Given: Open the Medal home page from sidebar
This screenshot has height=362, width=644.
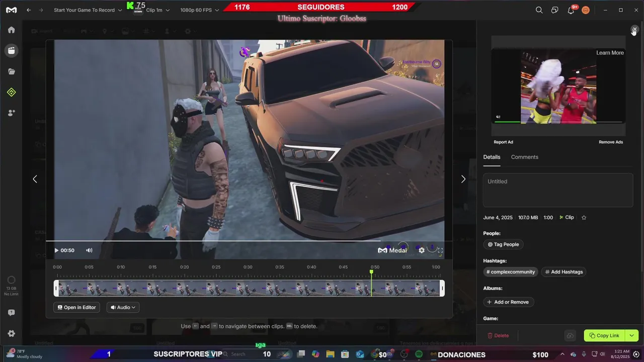Looking at the screenshot, I should point(11,30).
